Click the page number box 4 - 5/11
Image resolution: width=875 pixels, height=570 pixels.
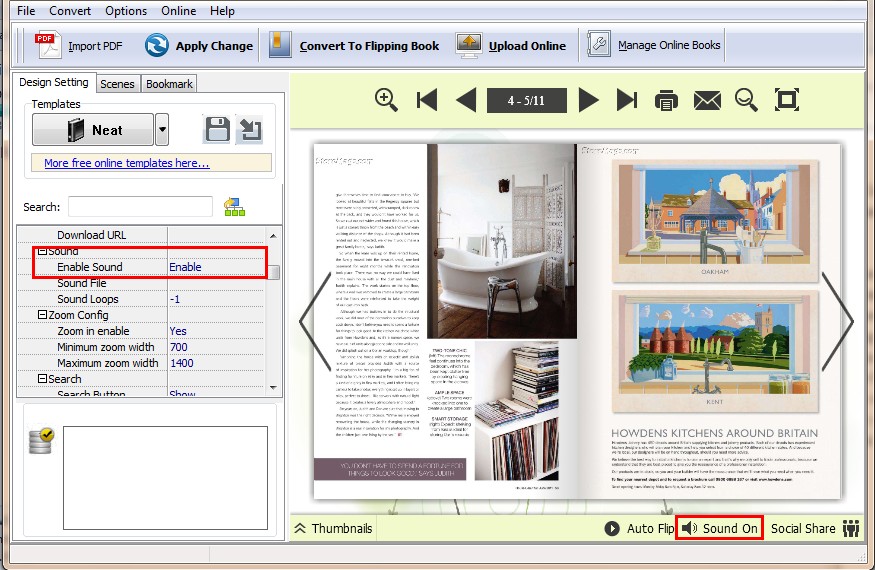(527, 100)
